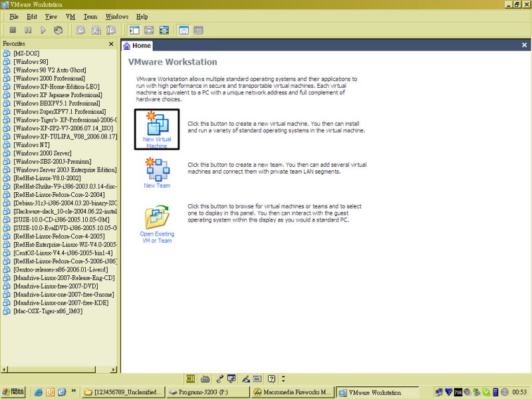
Task: Click the Favorites horizontal scrollbar right arrow
Action: [113, 370]
